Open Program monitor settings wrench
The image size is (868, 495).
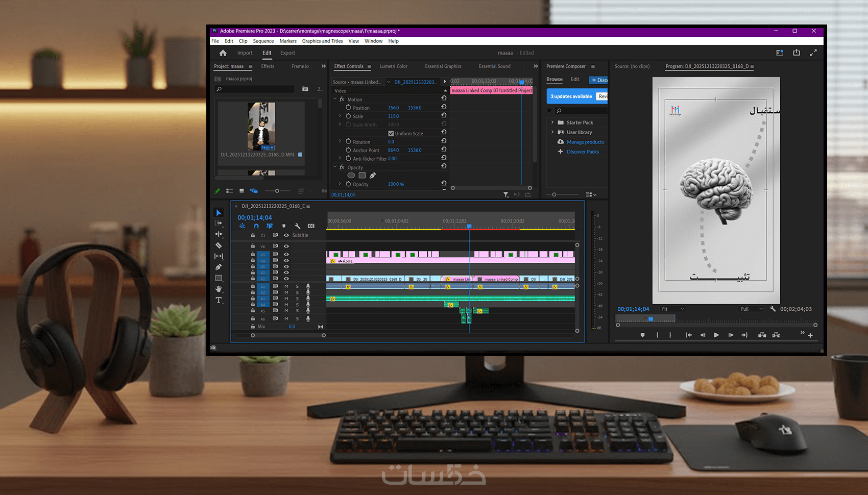point(773,309)
